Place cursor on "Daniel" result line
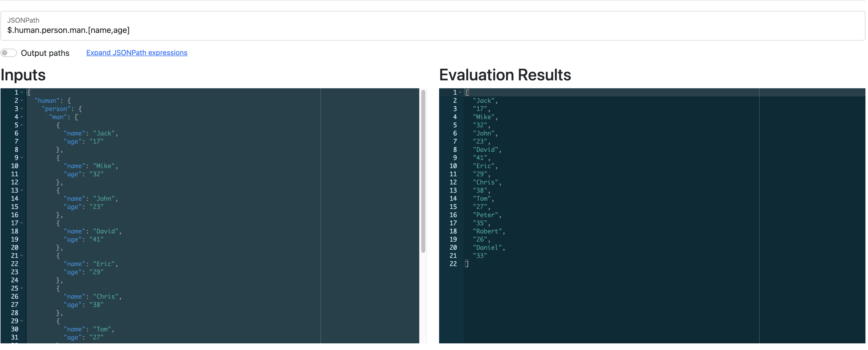868x350 pixels. 487,247
